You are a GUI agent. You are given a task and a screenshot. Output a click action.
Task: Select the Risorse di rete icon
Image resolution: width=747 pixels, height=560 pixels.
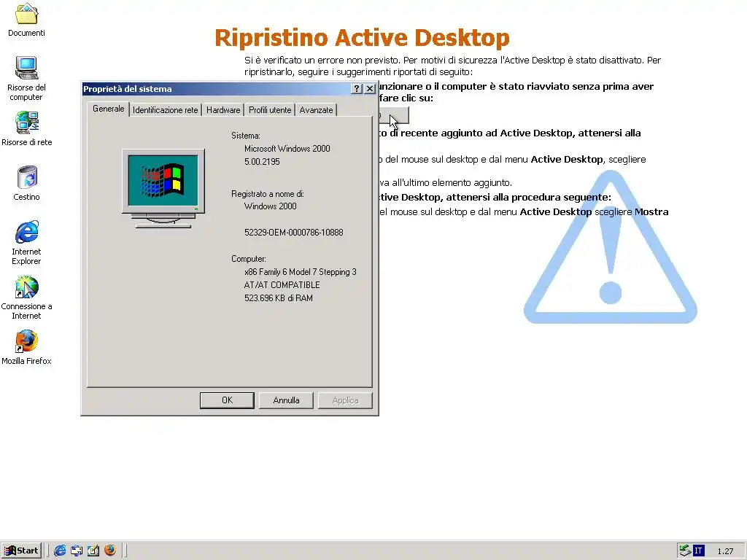pyautogui.click(x=26, y=122)
